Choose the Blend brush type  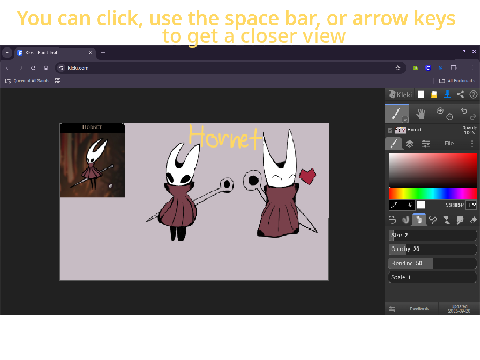(406, 220)
